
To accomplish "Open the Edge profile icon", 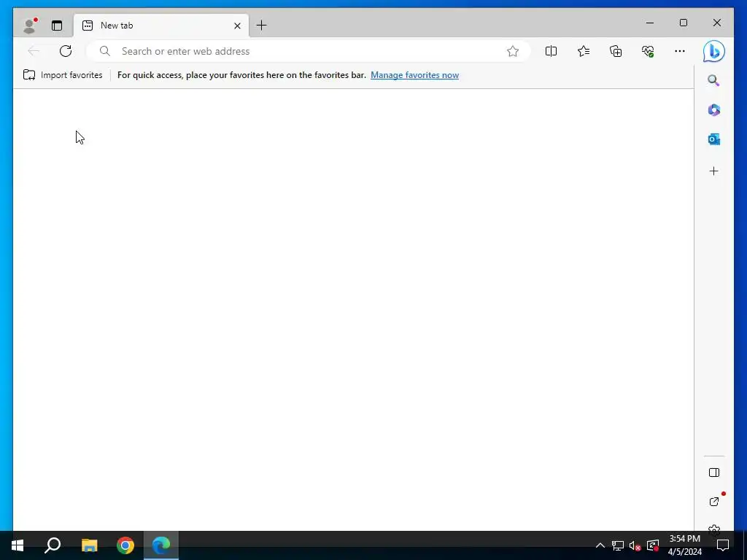I will 30,26.
